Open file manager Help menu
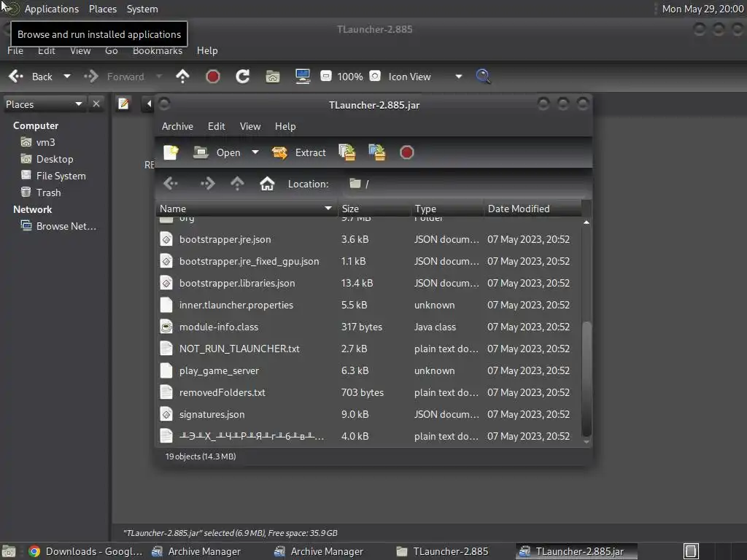The width and height of the screenshot is (747, 560). 207,50
